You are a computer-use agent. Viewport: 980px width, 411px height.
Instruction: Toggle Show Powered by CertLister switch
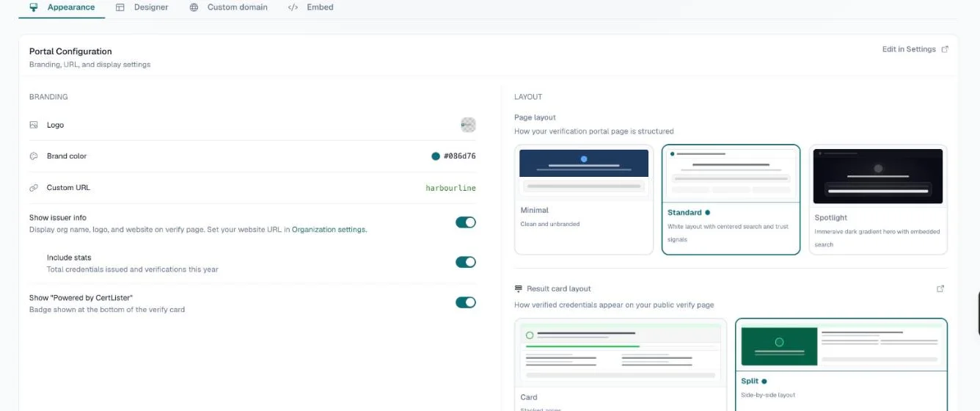(466, 302)
